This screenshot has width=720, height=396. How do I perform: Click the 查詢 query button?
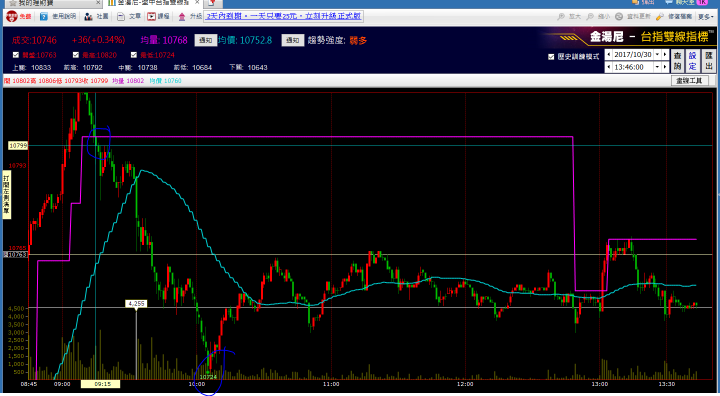click(x=678, y=61)
